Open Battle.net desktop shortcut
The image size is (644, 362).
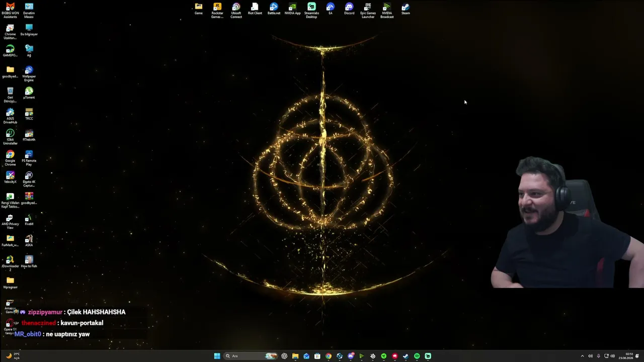pyautogui.click(x=274, y=9)
